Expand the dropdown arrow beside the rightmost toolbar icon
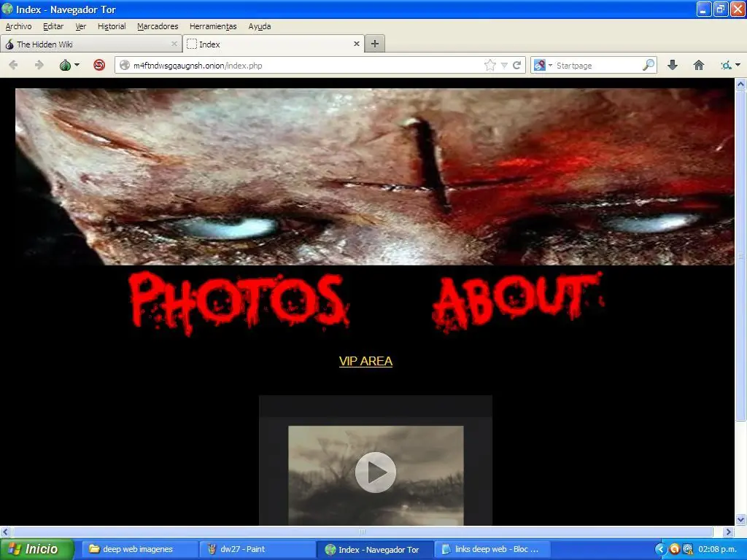 pos(738,65)
